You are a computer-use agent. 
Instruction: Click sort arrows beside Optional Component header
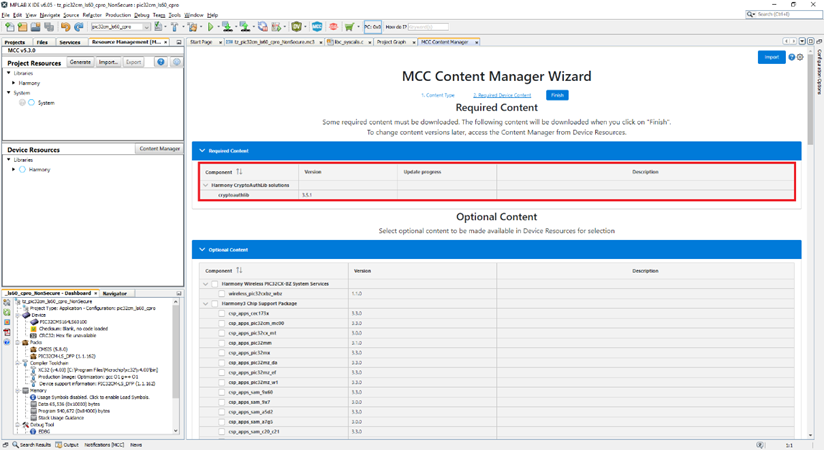pyautogui.click(x=239, y=270)
